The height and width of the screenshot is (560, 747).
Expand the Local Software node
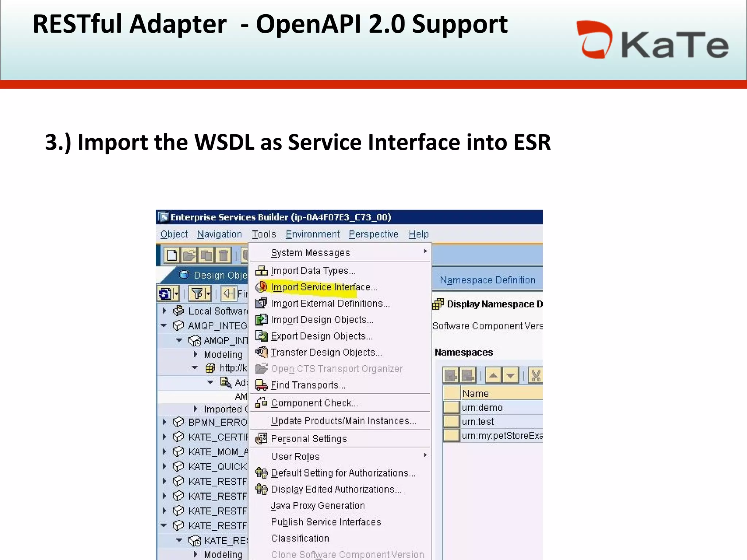tap(164, 311)
